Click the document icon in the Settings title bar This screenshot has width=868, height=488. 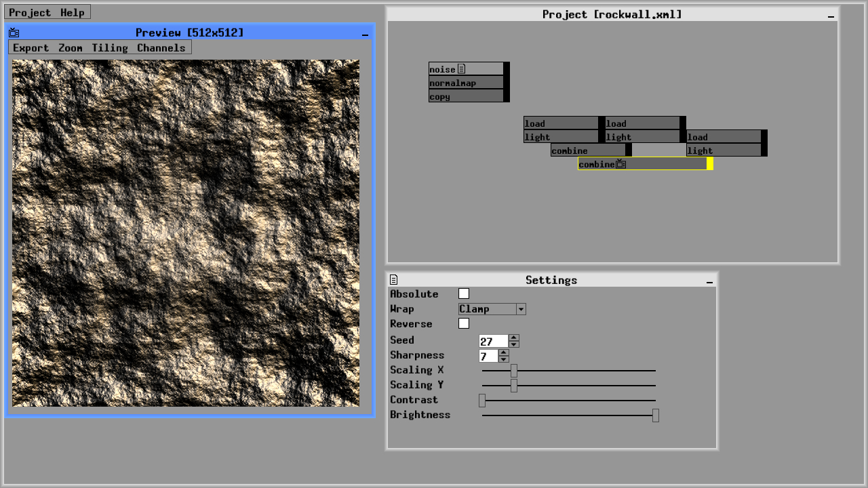click(x=393, y=279)
